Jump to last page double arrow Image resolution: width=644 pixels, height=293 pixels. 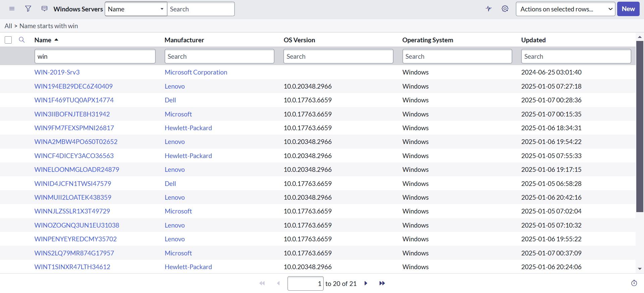pos(382,283)
